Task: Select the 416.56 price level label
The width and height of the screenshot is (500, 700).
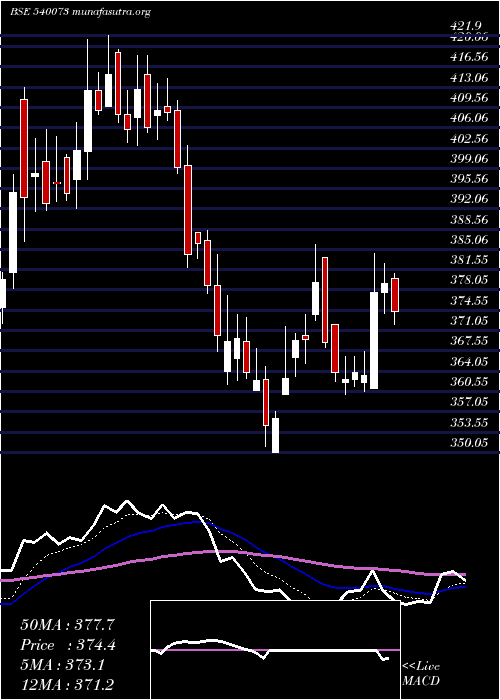Action: click(x=467, y=56)
